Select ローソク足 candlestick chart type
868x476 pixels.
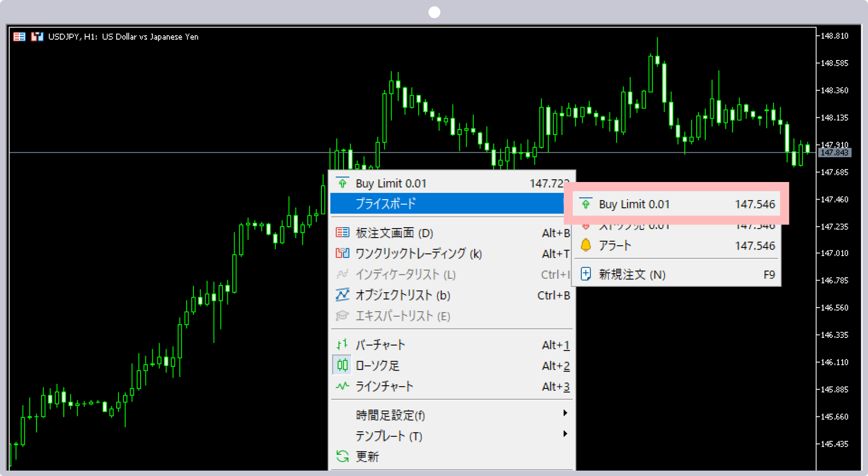453,365
